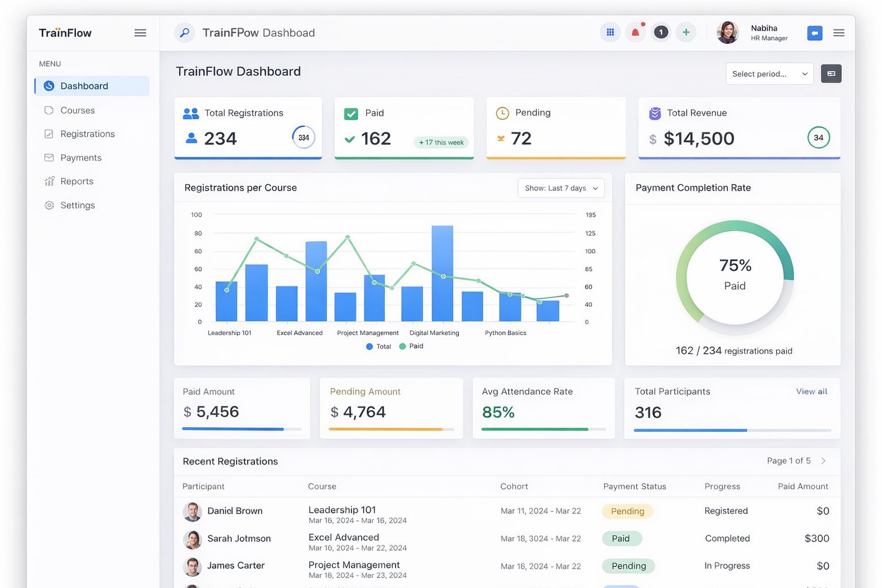Go to next page of Recent Registrations

[823, 461]
